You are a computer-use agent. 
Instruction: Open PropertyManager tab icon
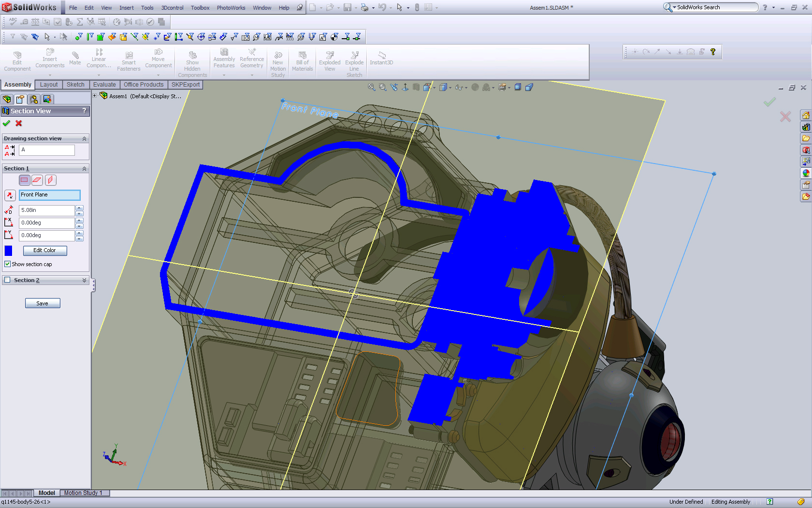pyautogui.click(x=20, y=99)
